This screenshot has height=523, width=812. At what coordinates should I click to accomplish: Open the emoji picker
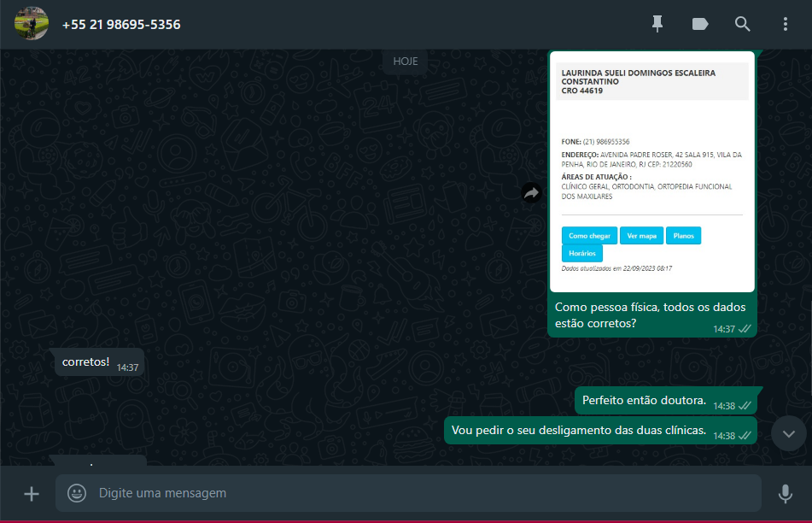coord(77,493)
